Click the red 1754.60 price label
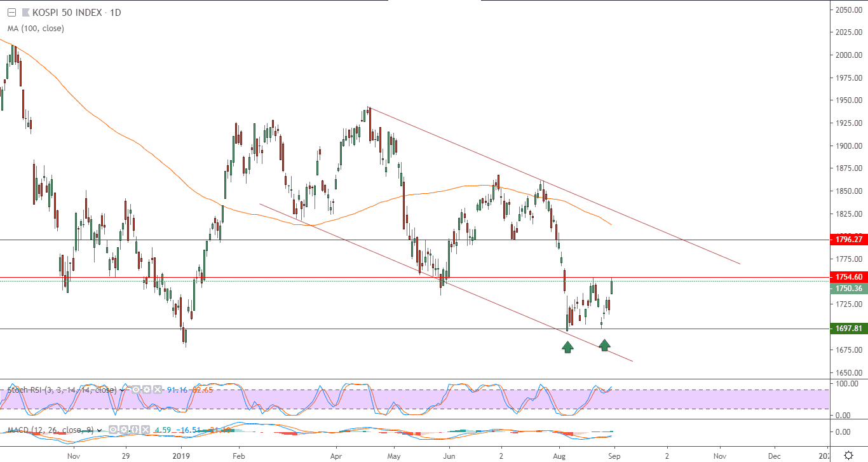868x462 pixels. (849, 277)
